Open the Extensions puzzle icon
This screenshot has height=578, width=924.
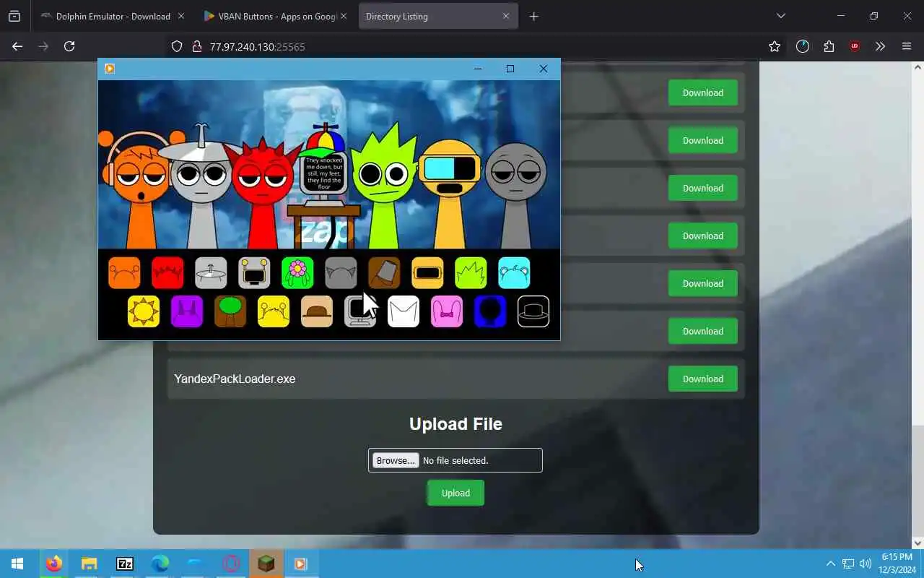click(829, 46)
